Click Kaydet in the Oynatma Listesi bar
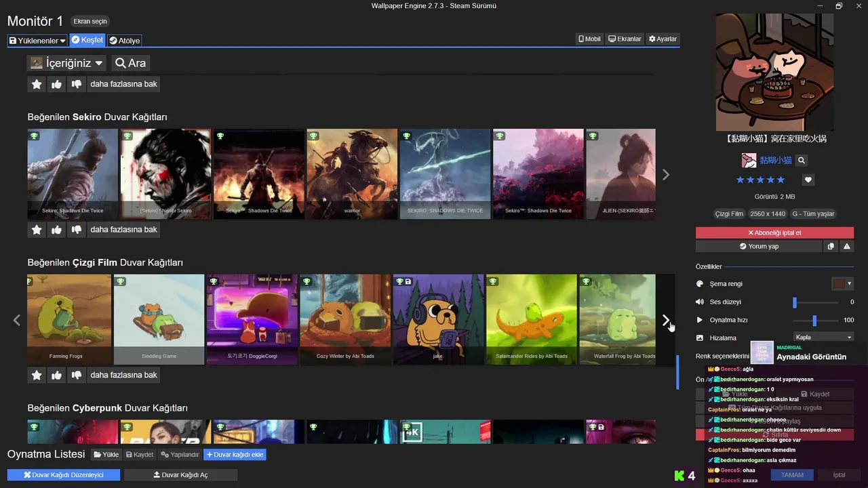868x488 pixels. point(140,455)
